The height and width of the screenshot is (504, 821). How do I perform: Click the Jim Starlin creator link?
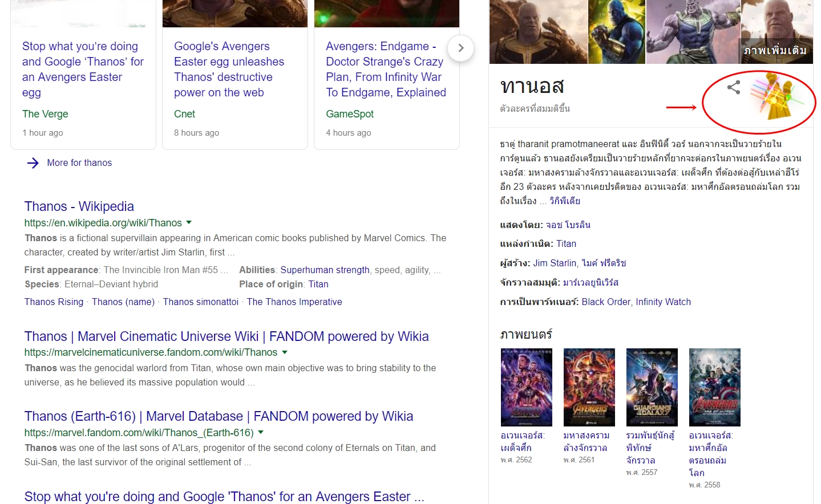click(x=555, y=263)
